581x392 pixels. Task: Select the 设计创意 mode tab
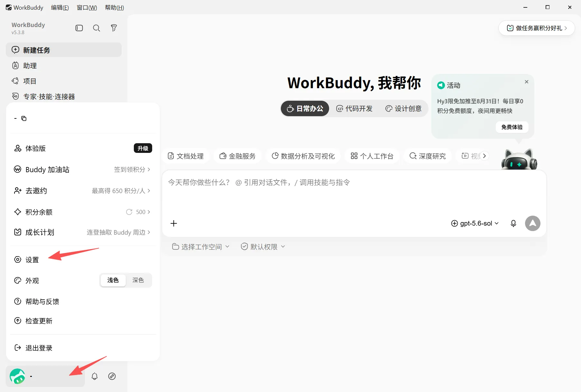[403, 108]
